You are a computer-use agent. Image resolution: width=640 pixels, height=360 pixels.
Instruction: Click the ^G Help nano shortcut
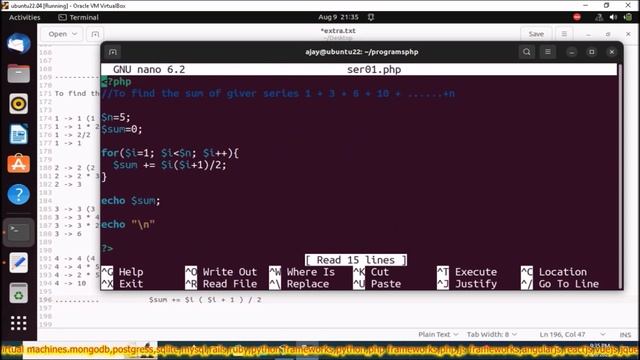click(x=122, y=272)
